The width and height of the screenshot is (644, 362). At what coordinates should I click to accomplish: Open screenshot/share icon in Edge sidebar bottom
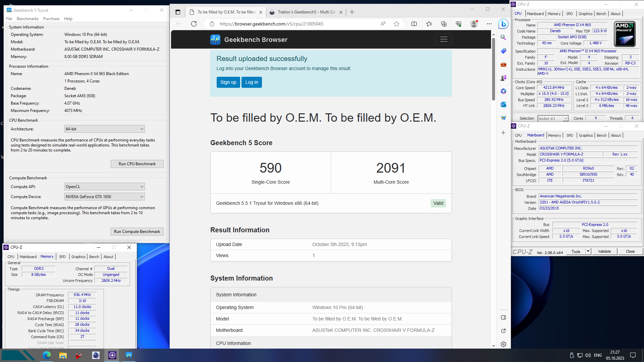(x=503, y=331)
